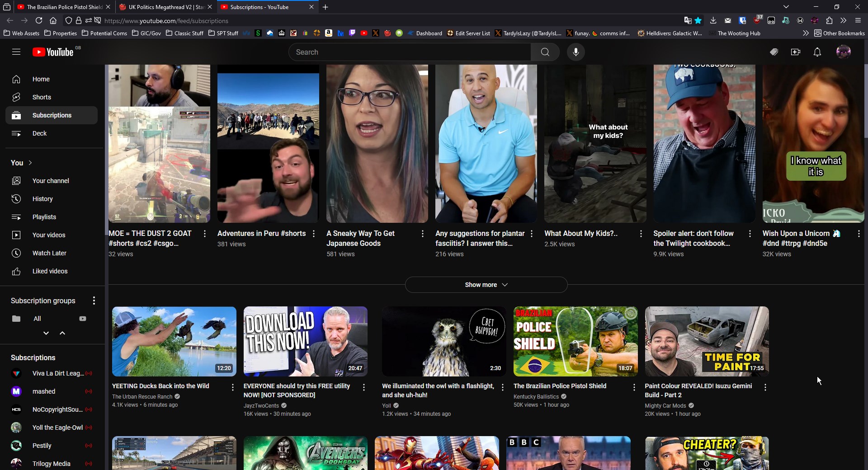Open Liked videos in the sidebar
The height and width of the screenshot is (470, 868).
pyautogui.click(x=52, y=271)
